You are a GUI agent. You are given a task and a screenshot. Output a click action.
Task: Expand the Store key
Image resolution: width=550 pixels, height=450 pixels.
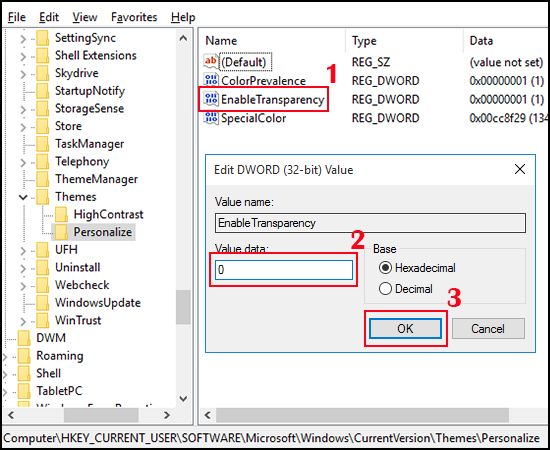(23, 127)
